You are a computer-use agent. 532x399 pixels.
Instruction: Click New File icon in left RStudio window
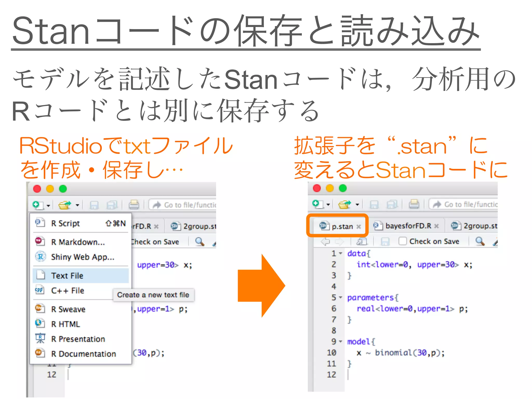click(38, 205)
